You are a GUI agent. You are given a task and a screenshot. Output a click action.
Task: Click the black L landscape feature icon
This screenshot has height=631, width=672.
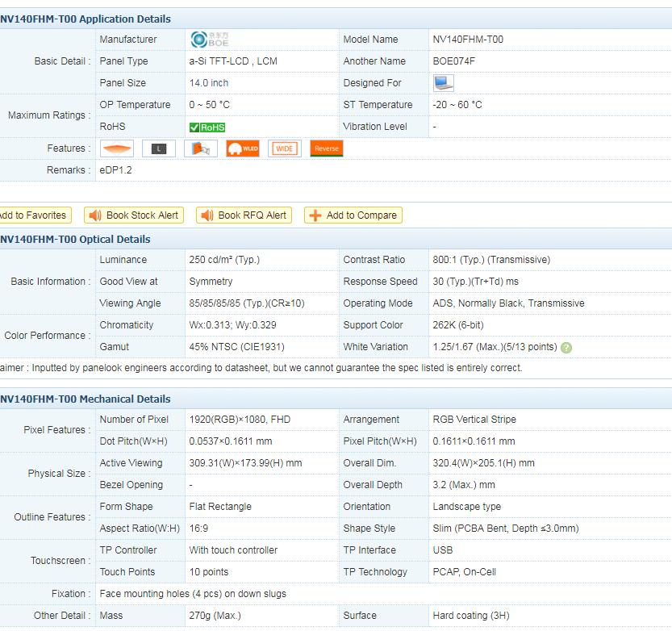pos(159,148)
